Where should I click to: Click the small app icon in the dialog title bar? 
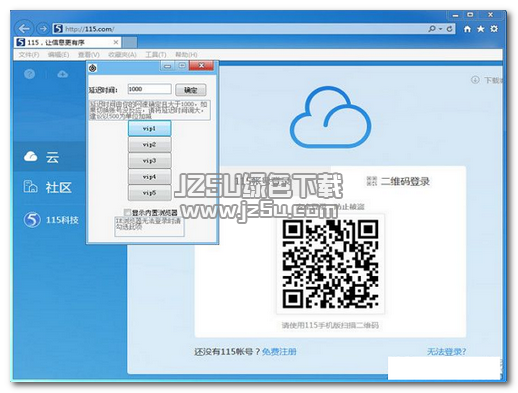tap(93, 68)
